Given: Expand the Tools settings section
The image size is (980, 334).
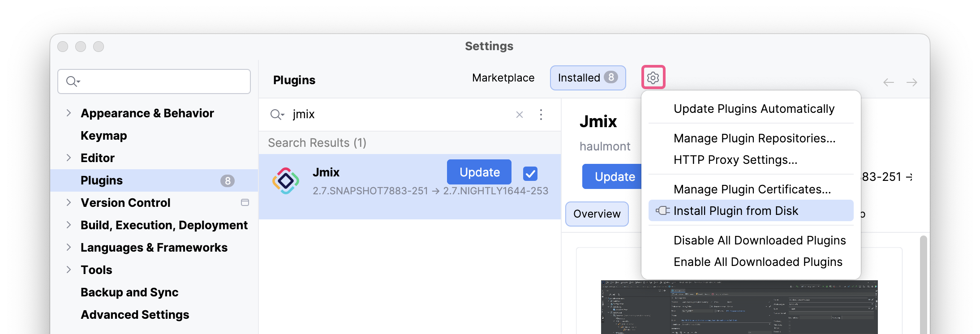Looking at the screenshot, I should pos(69,270).
